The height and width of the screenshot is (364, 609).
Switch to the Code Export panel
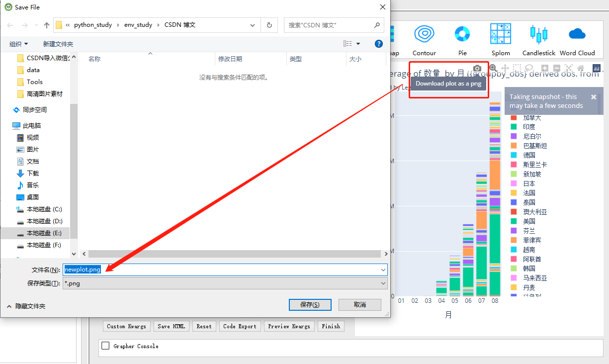pos(240,326)
